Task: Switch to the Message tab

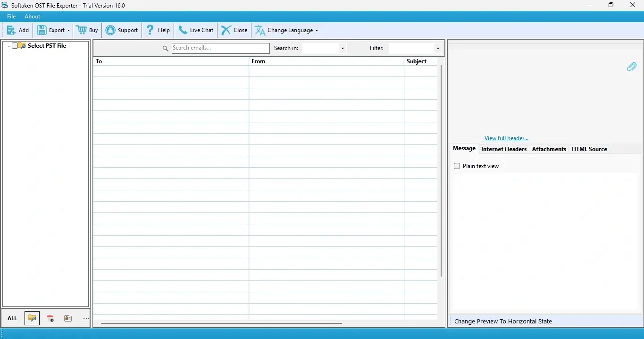Action: click(464, 148)
